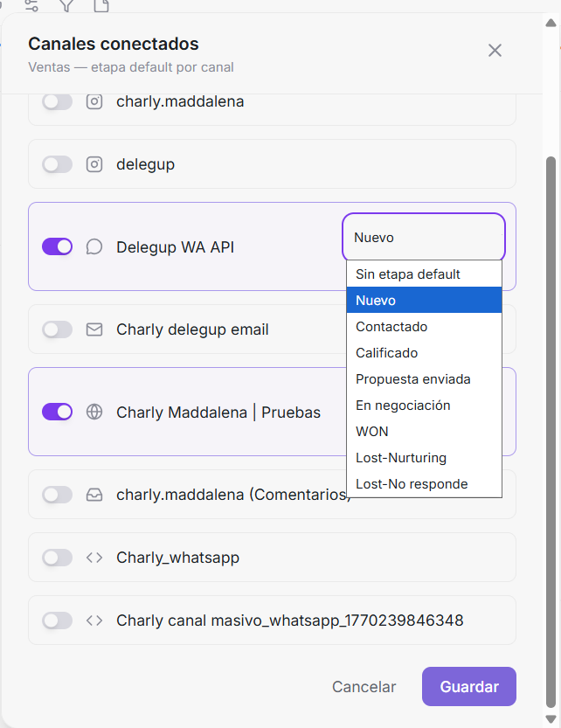Select 'Sin etapa default' option
561x728 pixels.
pos(424,274)
